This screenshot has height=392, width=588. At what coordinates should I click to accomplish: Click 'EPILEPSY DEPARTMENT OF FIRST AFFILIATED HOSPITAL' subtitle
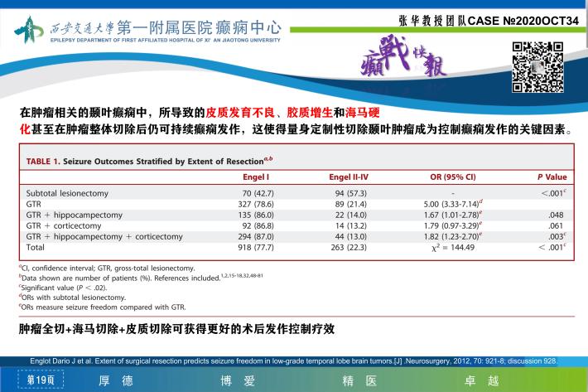coord(166,40)
